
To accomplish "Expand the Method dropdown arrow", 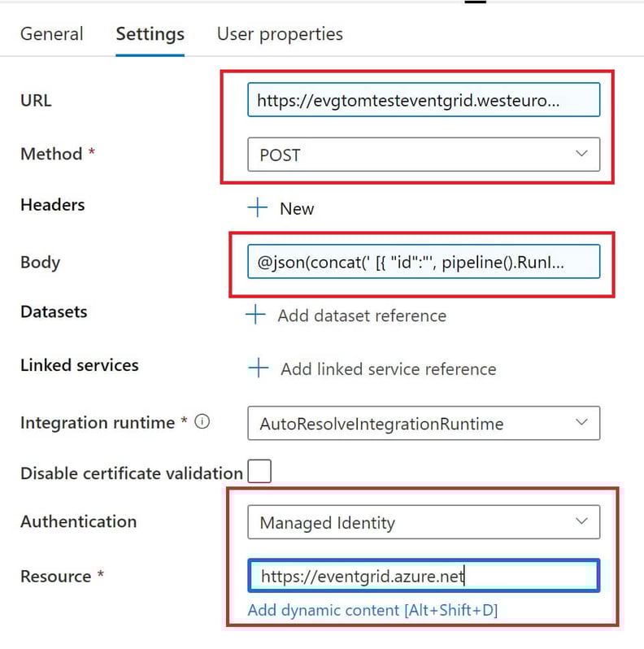I will coord(581,154).
